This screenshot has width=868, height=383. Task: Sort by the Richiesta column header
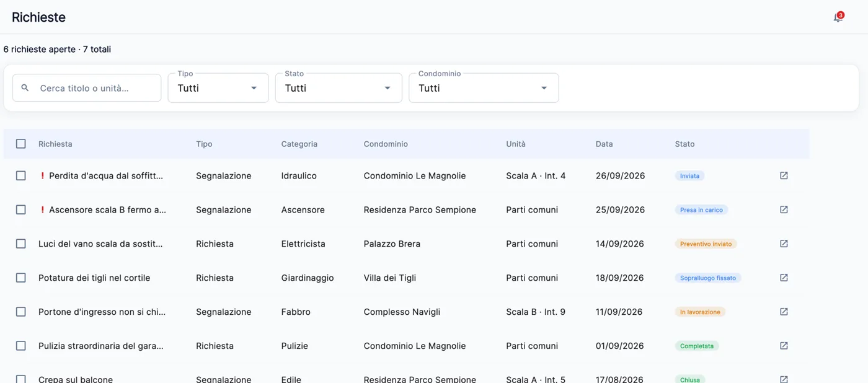click(55, 144)
